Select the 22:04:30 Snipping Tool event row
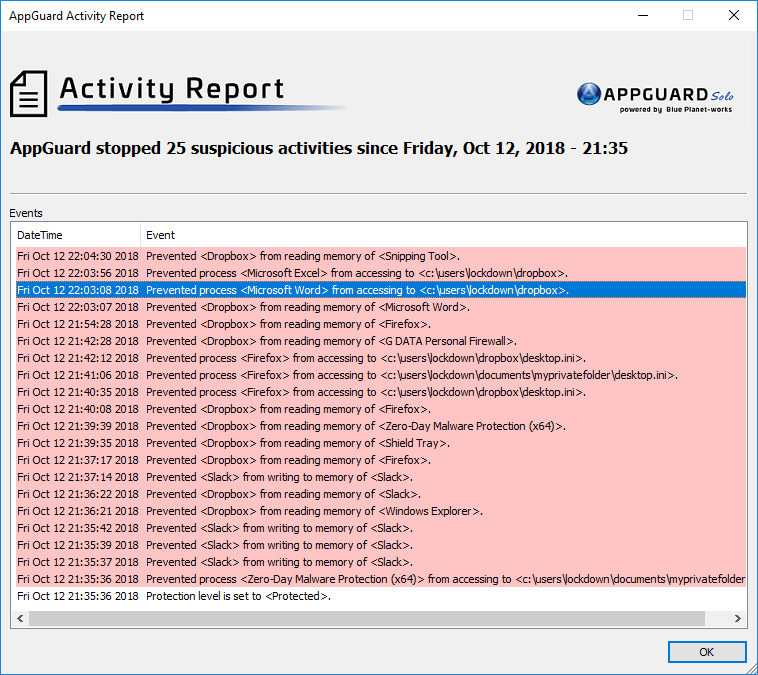 coord(381,256)
